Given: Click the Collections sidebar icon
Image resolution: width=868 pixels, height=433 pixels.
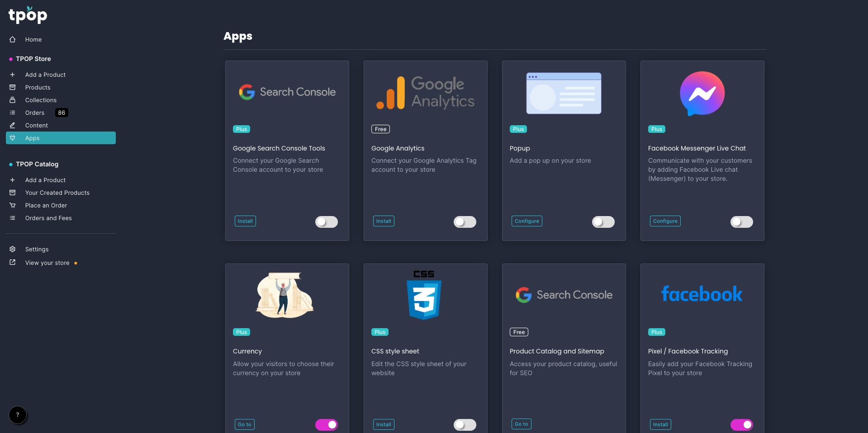Looking at the screenshot, I should pyautogui.click(x=13, y=100).
